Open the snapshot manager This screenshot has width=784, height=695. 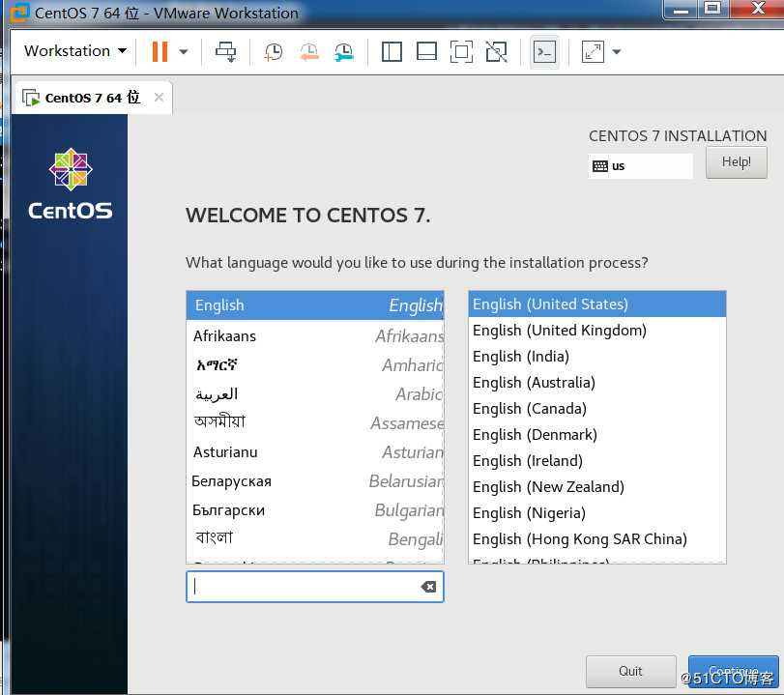pos(344,51)
